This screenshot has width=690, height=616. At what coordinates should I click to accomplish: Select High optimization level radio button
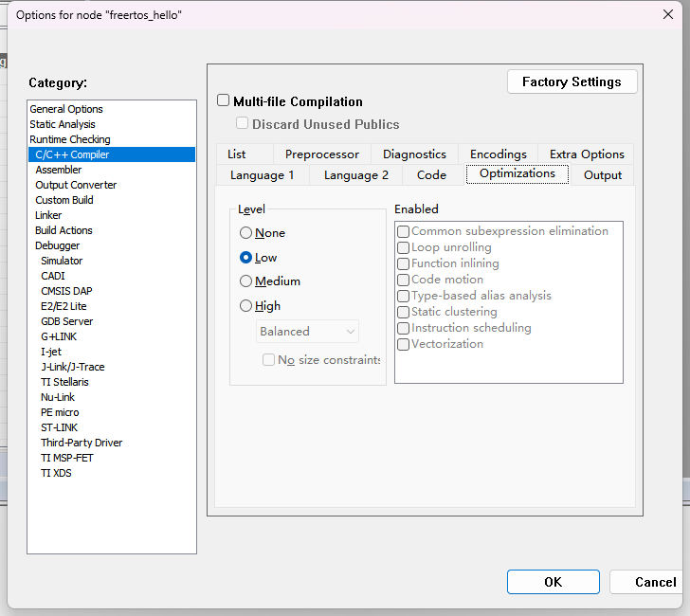[246, 306]
